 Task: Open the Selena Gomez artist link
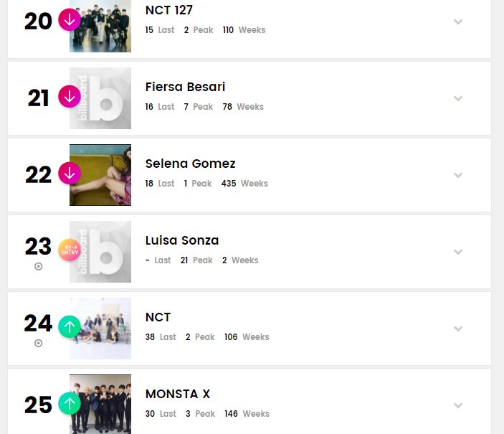190,164
